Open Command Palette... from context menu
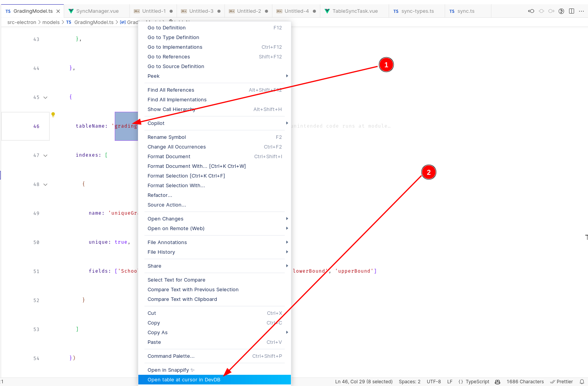This screenshot has height=386, width=588. [x=215, y=356]
